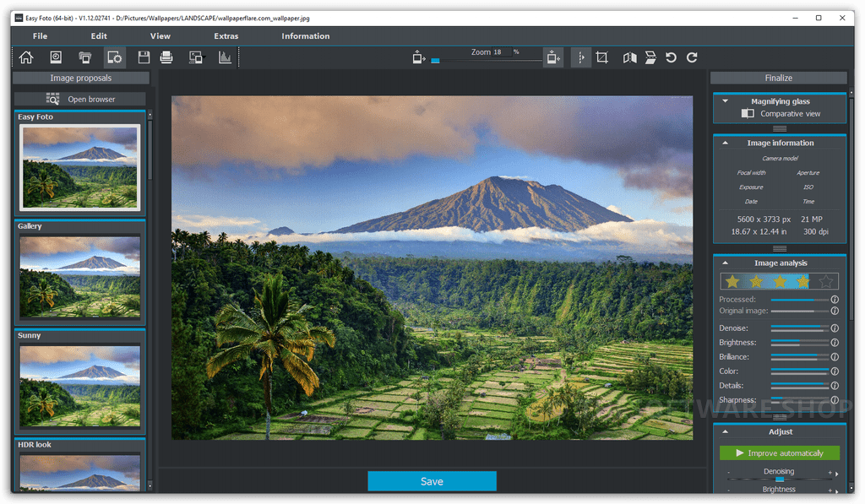Open the batch images toolbar icon
This screenshot has width=865, height=504.
85,57
